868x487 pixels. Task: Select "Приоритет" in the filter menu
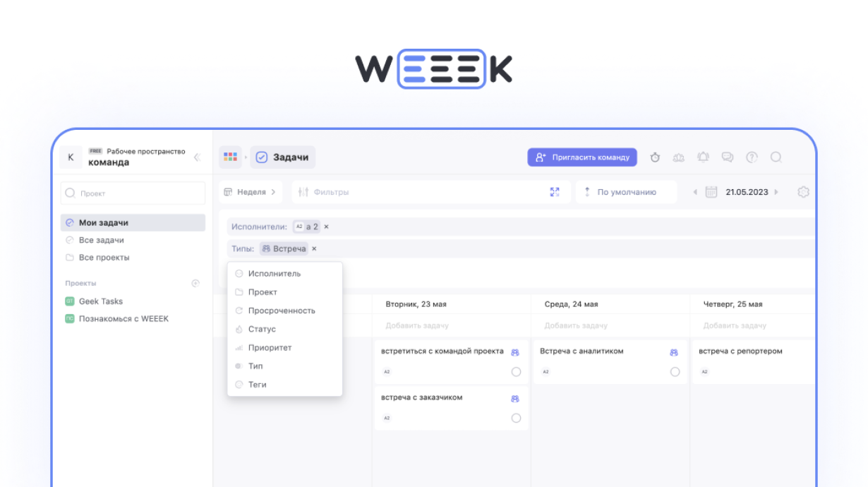click(270, 348)
